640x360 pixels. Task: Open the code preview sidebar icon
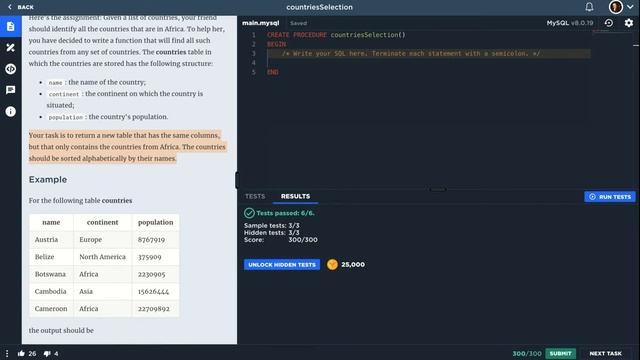click(x=11, y=69)
